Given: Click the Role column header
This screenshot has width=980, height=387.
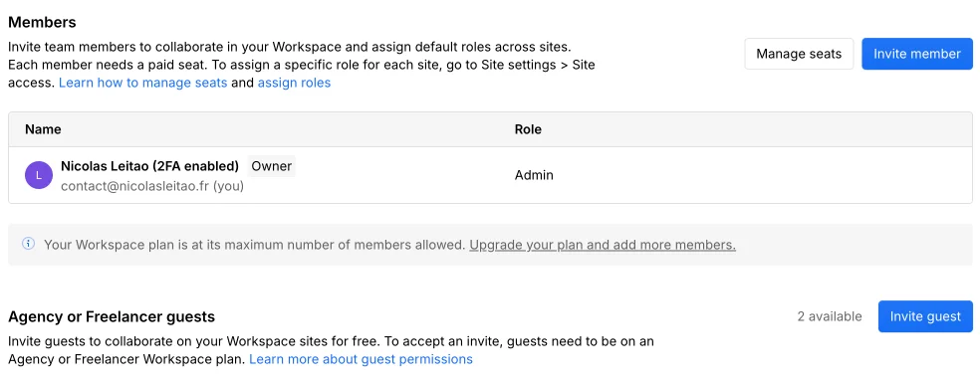Looking at the screenshot, I should (528, 130).
